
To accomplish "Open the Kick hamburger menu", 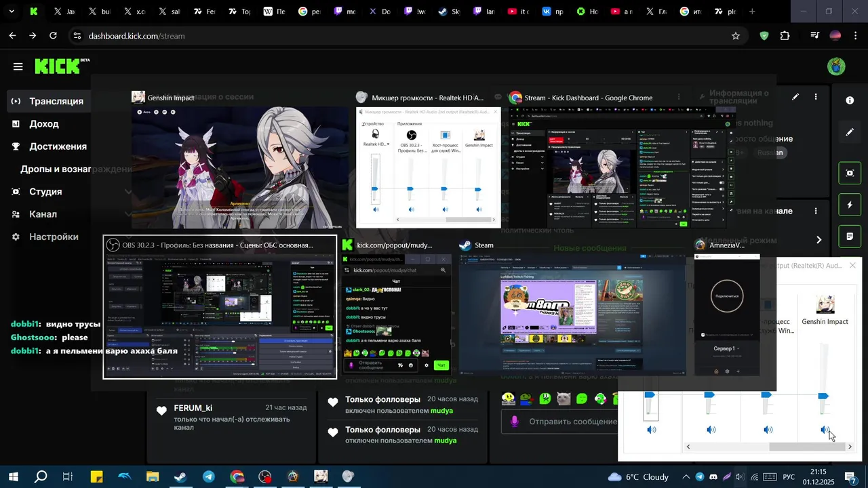I will coord(18,66).
